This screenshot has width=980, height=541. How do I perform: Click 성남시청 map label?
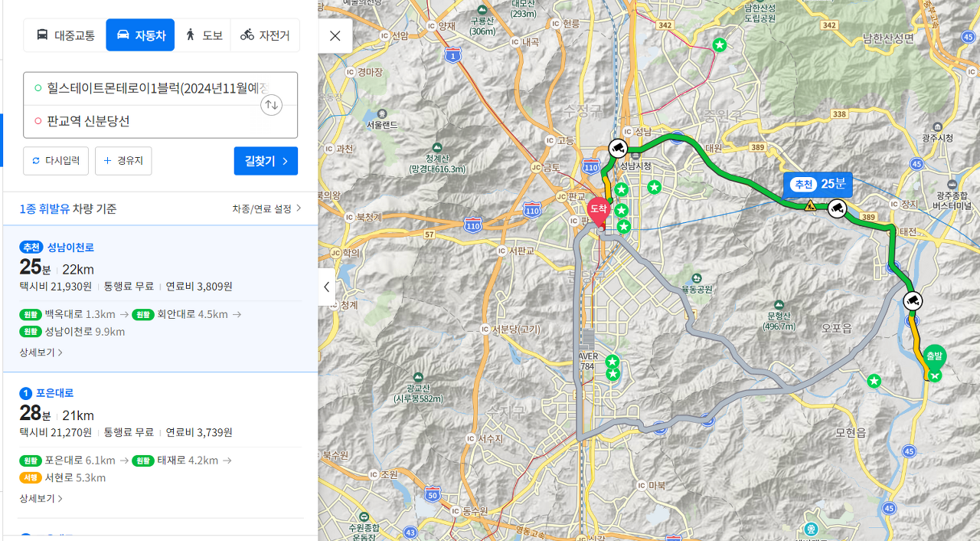point(636,166)
